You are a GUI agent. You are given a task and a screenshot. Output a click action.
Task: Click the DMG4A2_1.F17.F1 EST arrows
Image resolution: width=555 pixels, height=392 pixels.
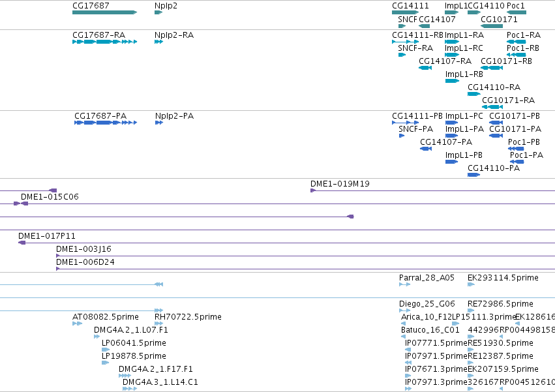(x=125, y=376)
